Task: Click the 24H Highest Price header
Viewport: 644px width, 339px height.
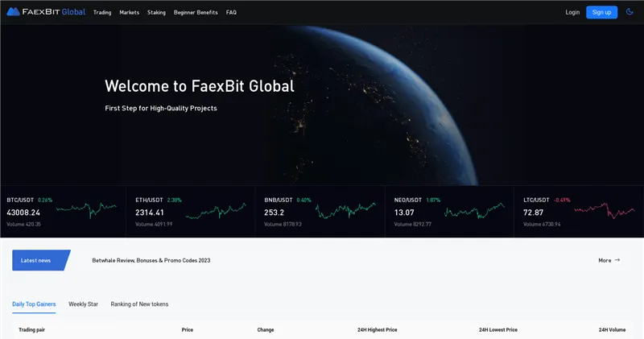Action: coord(377,329)
